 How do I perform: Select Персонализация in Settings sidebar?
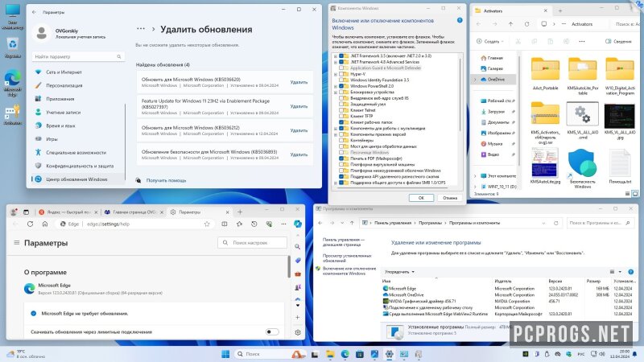tap(78, 85)
